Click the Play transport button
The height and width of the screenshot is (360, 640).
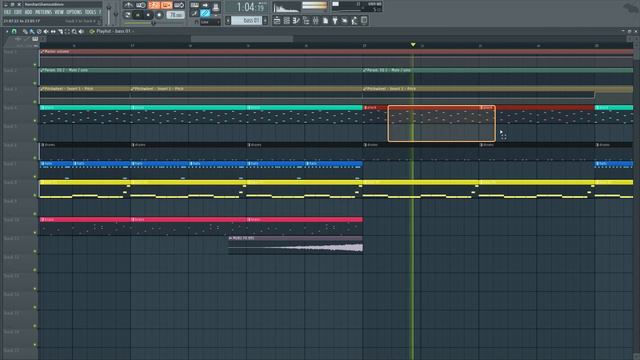click(138, 15)
